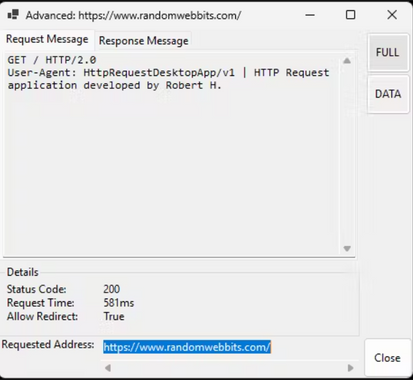Minimize the Advanced window
413x380 pixels.
(x=310, y=15)
